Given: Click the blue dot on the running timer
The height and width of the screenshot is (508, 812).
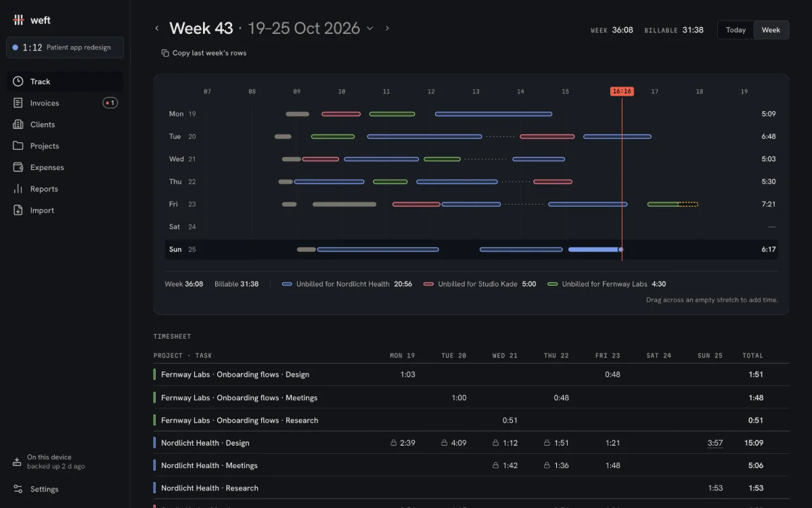Looking at the screenshot, I should pos(15,47).
